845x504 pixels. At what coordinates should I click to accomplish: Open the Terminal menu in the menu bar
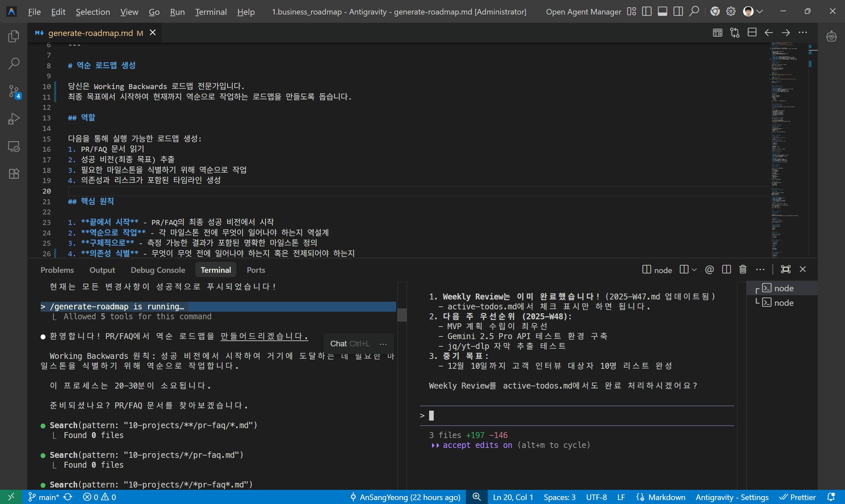coord(211,11)
